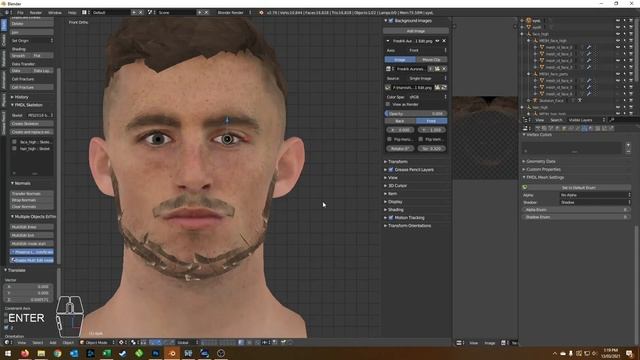
Task: Click the Set to Default Enum button
Action: point(579,188)
